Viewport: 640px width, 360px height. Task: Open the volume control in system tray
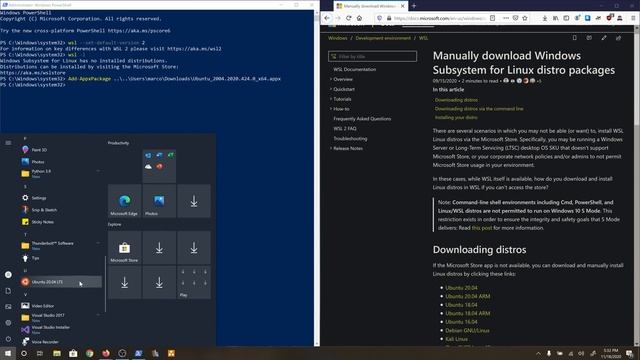tap(581, 353)
